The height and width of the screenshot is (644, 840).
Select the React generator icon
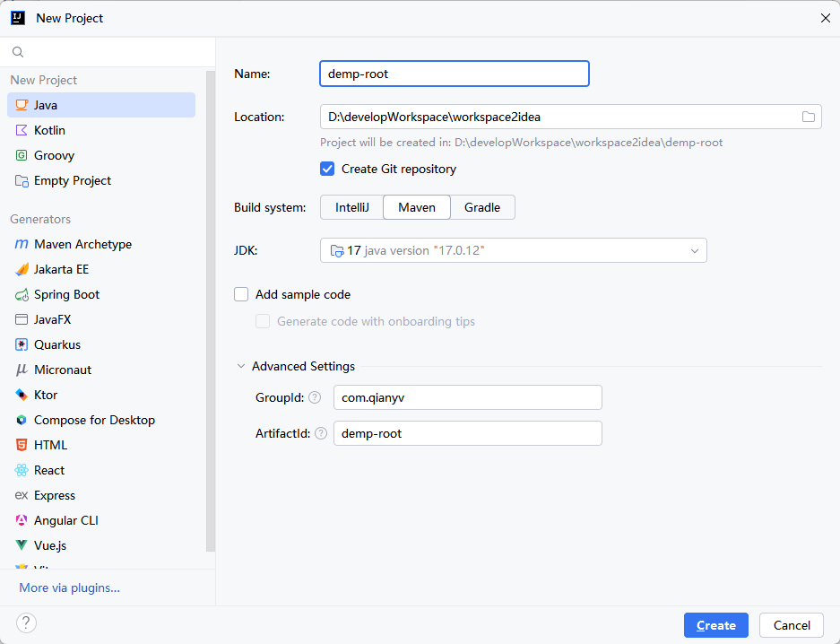[x=22, y=470]
